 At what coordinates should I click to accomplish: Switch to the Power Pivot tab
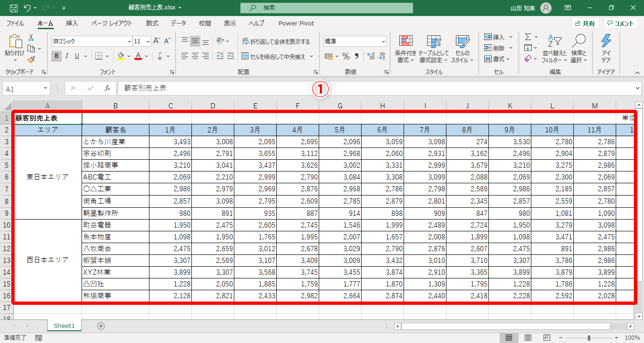click(296, 23)
